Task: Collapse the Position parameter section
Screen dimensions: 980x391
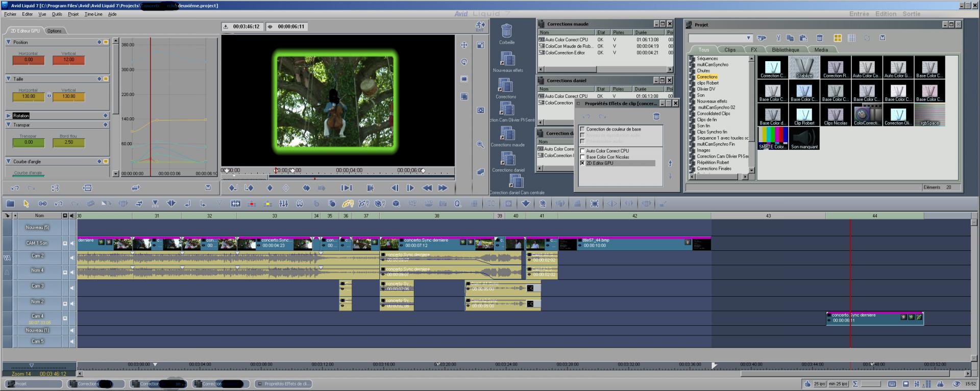Action: pos(9,42)
